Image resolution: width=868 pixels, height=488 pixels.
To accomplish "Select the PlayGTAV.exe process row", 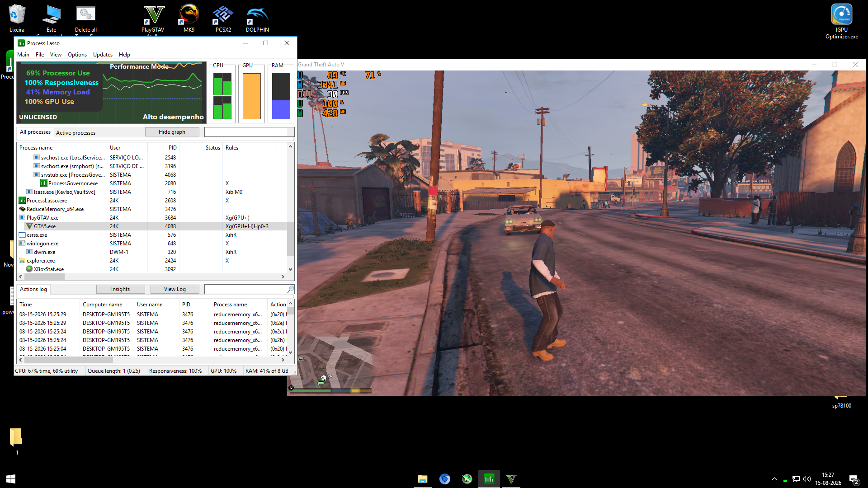I will pyautogui.click(x=152, y=218).
